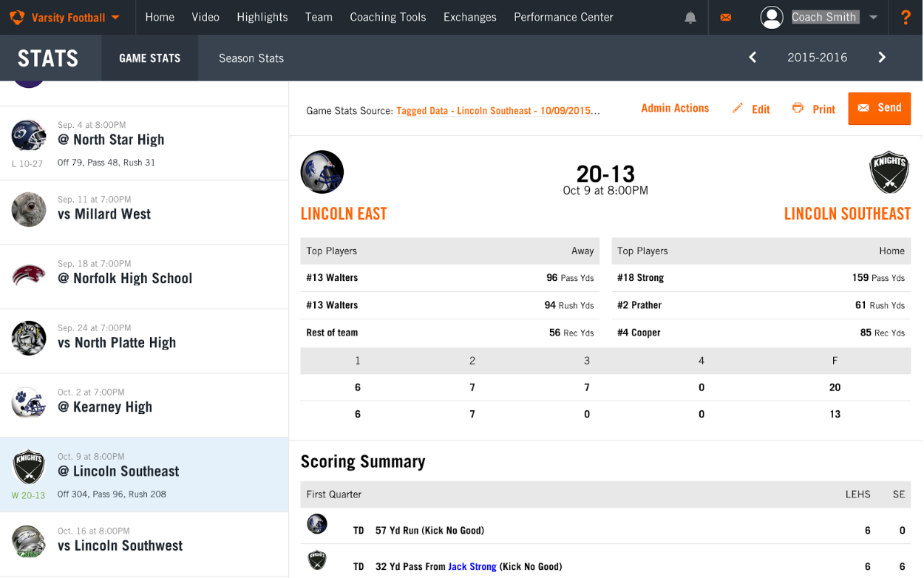The height and width of the screenshot is (578, 924).
Task: Expand the Coach Smith account dropdown
Action: coord(873,17)
